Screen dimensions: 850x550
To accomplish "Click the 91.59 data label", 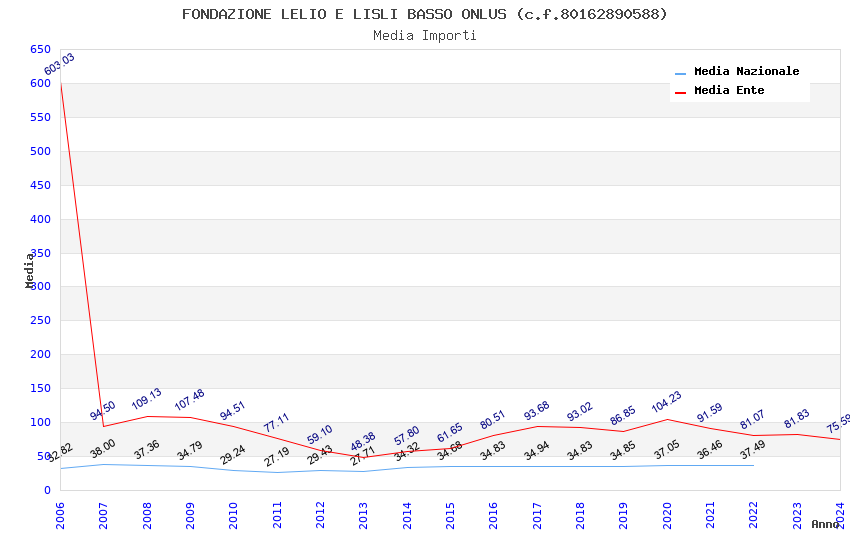I will click(x=710, y=413).
